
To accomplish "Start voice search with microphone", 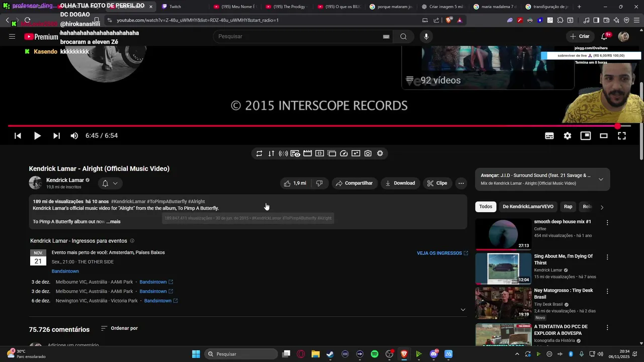I will click(x=426, y=36).
